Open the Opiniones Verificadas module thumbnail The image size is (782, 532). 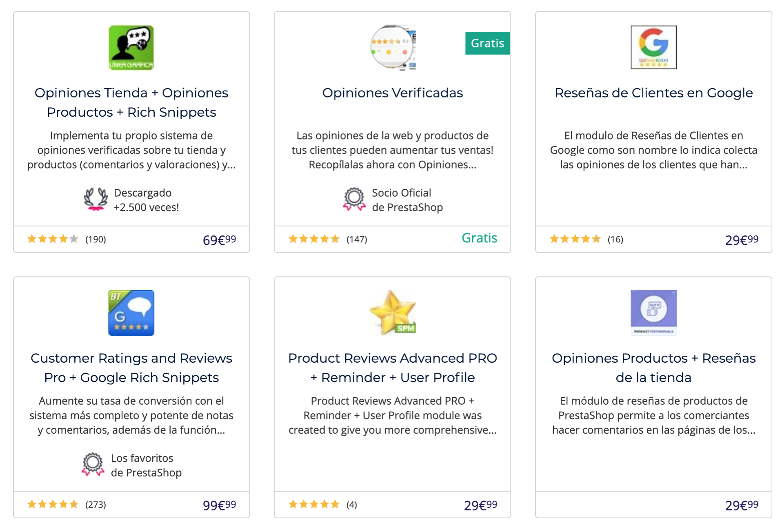pos(393,47)
